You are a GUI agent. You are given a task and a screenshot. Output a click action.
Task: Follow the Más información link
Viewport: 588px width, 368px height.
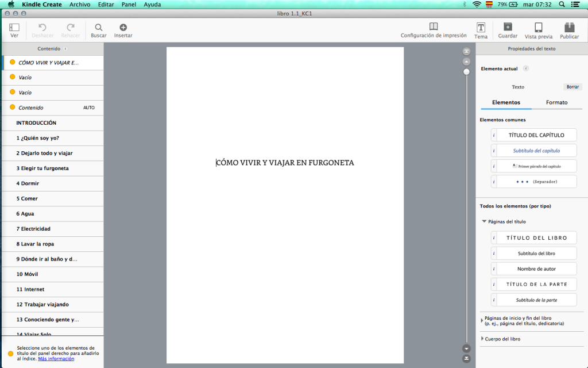tap(56, 359)
